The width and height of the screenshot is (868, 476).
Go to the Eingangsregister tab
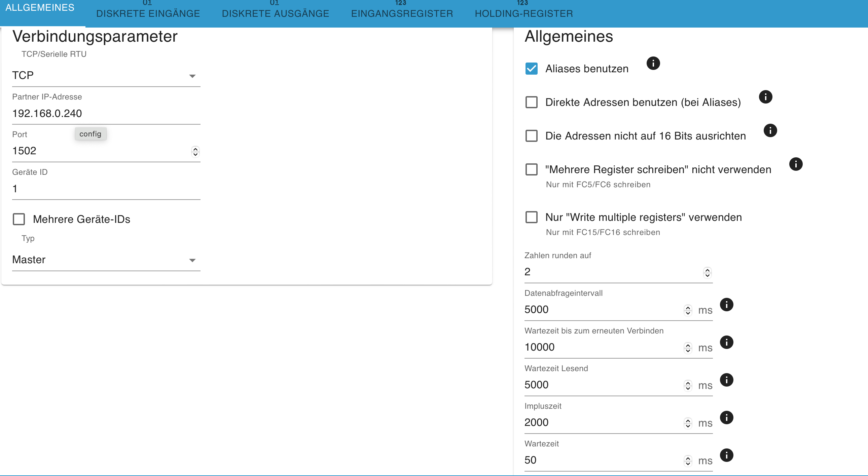click(x=402, y=13)
